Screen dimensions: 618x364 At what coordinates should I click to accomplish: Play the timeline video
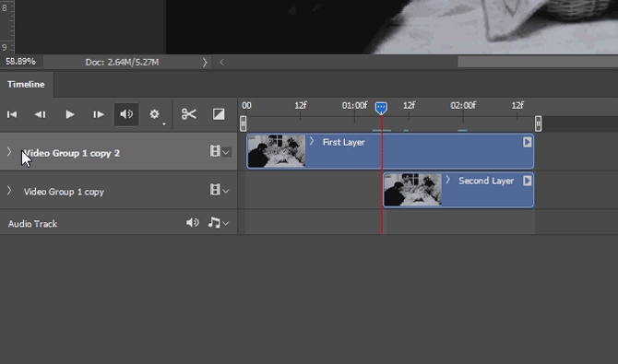coord(70,114)
